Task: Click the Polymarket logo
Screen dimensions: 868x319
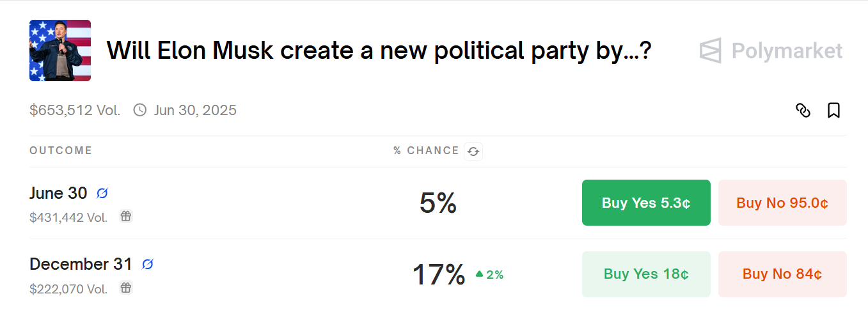Action: click(x=771, y=51)
